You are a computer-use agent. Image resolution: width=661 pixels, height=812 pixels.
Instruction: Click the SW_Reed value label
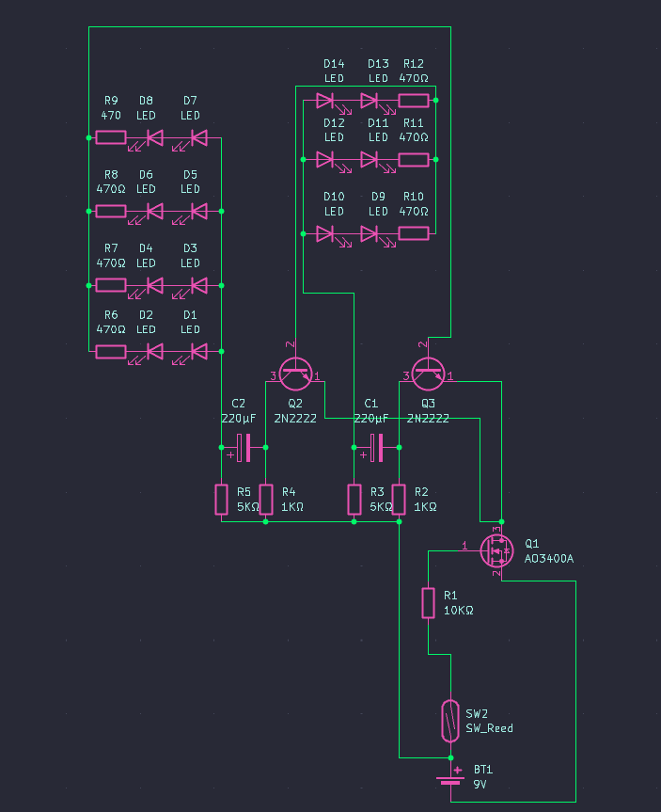pos(489,728)
